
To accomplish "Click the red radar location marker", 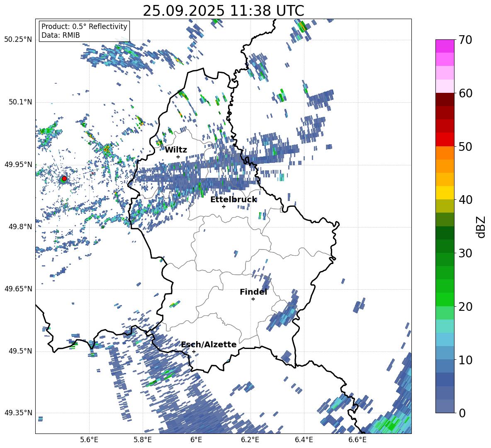I will tap(64, 179).
